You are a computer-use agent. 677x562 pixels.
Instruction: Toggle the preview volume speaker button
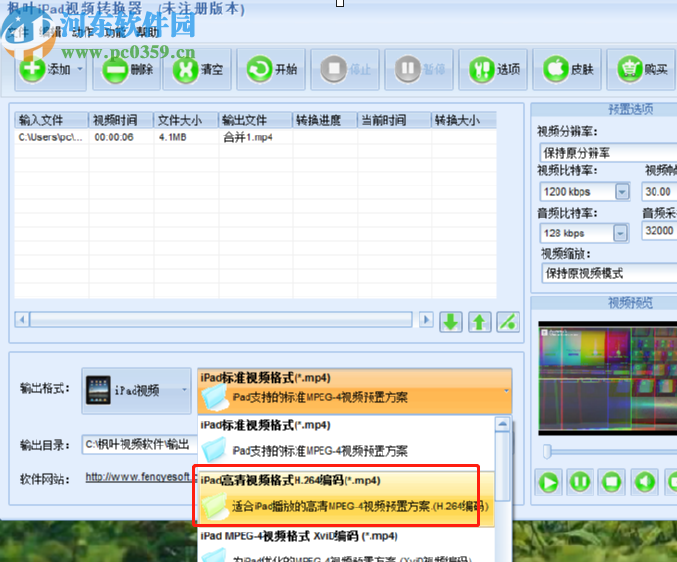coord(645,482)
